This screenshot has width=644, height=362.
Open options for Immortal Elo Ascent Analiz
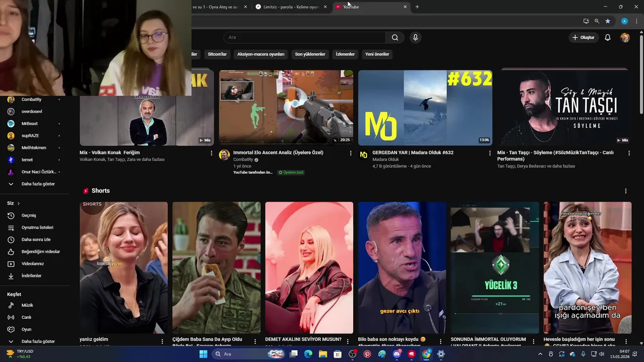[351, 153]
